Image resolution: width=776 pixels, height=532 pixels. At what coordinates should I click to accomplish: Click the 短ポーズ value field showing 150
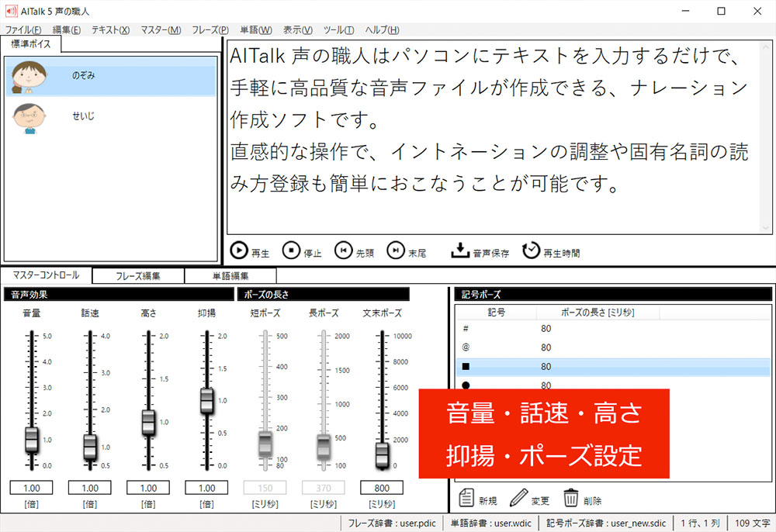click(x=265, y=488)
